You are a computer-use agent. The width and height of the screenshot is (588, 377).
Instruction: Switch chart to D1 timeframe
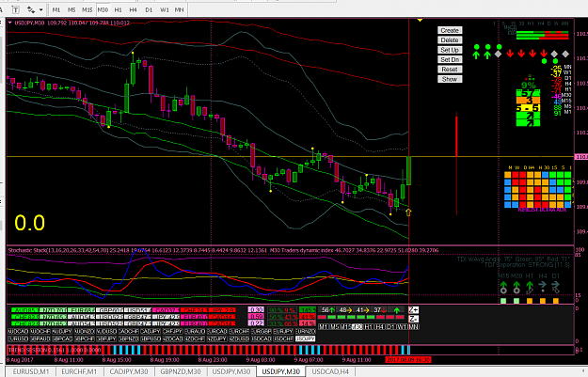[149, 9]
